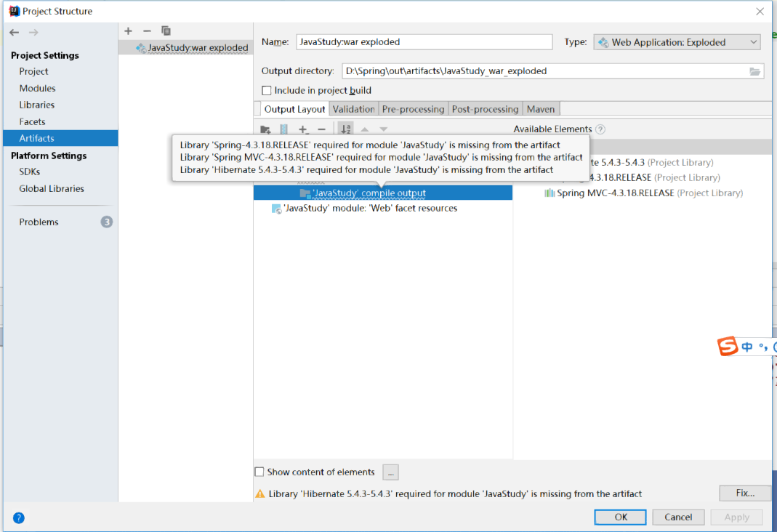
Task: Click the tooltip line about 'Spring MVC-4.3.18.RELEASE'
Action: (381, 158)
